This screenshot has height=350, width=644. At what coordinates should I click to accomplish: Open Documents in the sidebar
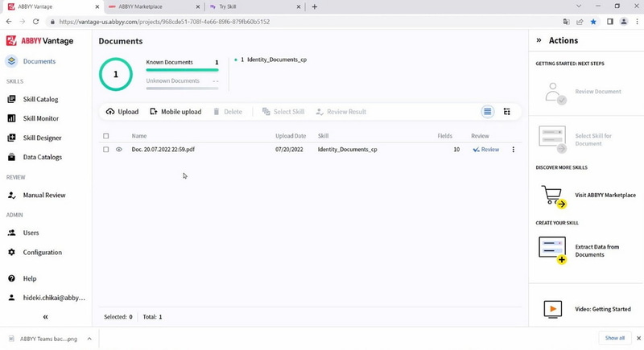[39, 61]
